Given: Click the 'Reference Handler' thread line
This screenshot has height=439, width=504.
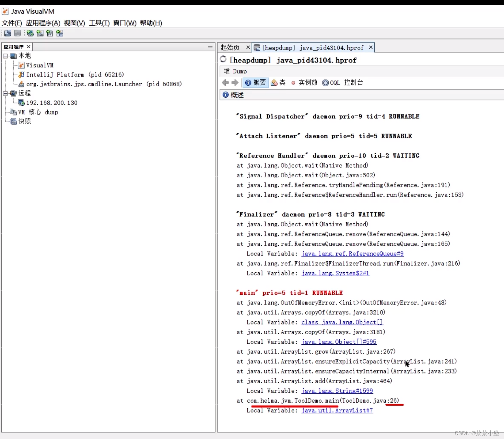Looking at the screenshot, I should click(328, 156).
